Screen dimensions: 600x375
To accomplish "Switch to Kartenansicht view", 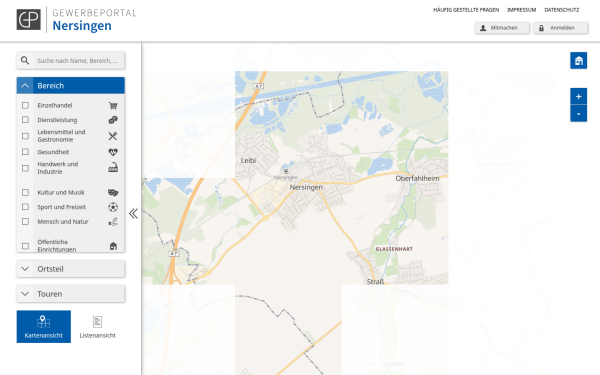I will pyautogui.click(x=44, y=326).
